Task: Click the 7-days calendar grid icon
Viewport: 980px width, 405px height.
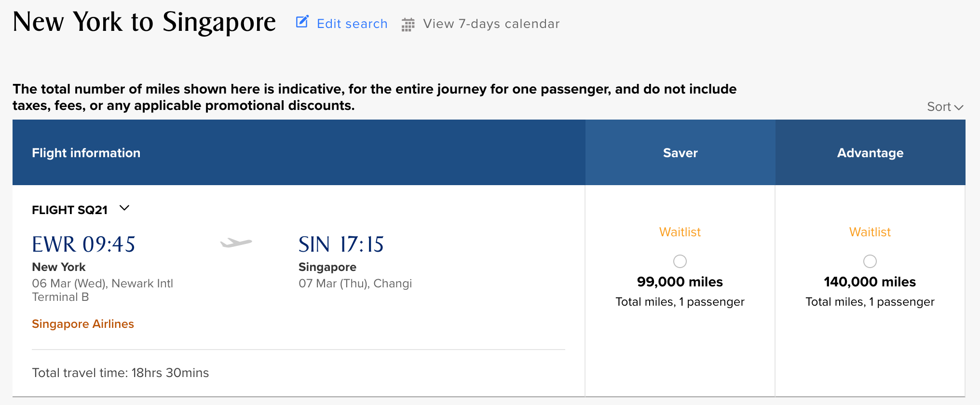Action: click(408, 25)
